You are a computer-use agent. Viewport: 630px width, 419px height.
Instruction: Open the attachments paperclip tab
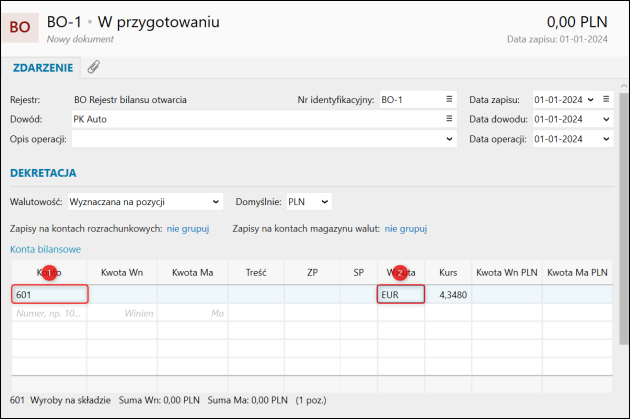point(94,67)
